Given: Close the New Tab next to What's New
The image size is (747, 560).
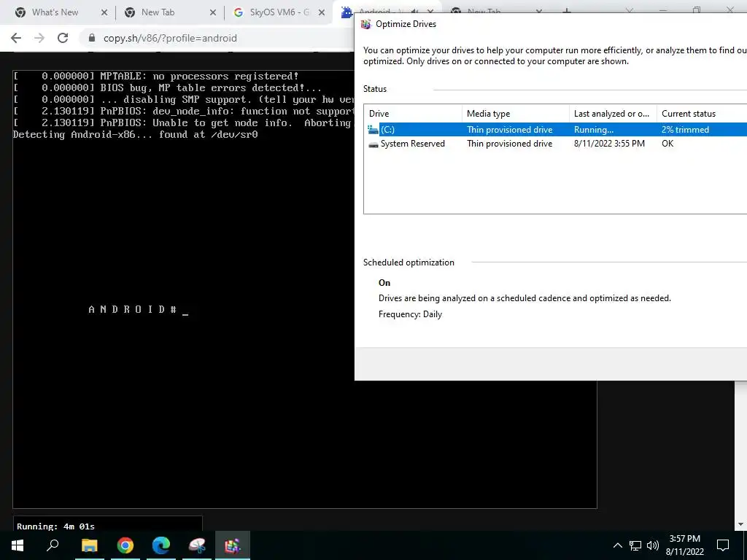Looking at the screenshot, I should (x=213, y=12).
